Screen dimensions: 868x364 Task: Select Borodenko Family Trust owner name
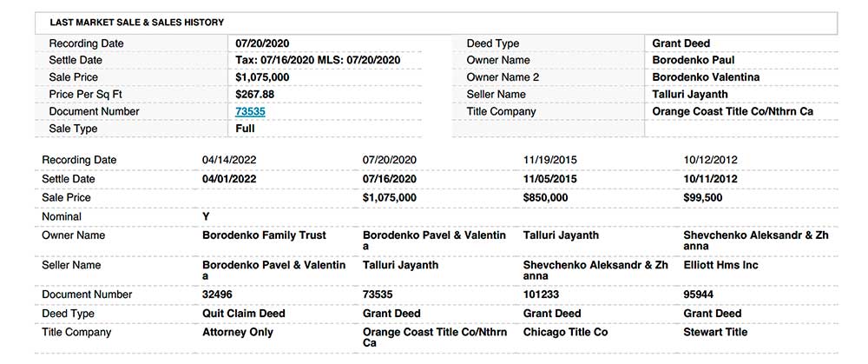click(x=264, y=235)
